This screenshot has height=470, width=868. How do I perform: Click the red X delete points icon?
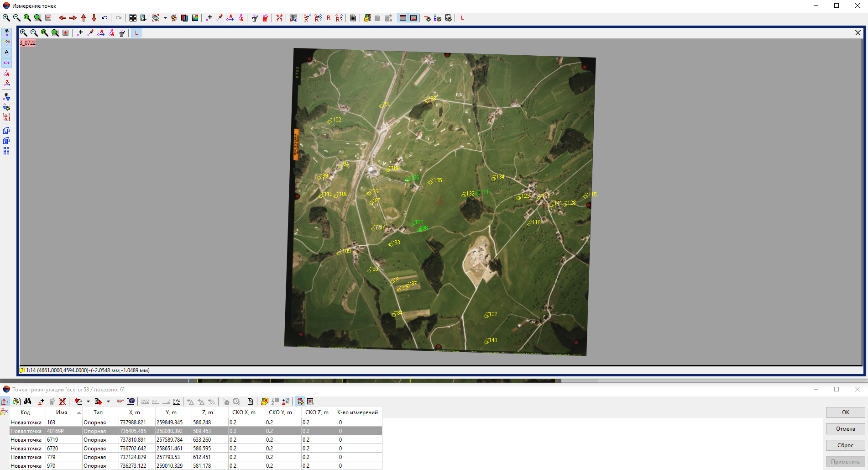(63, 401)
